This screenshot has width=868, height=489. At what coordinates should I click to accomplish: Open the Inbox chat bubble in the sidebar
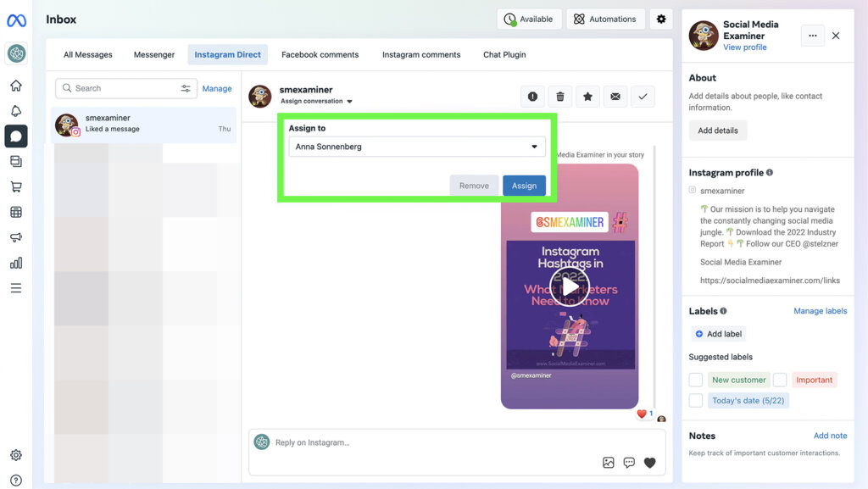tap(16, 136)
